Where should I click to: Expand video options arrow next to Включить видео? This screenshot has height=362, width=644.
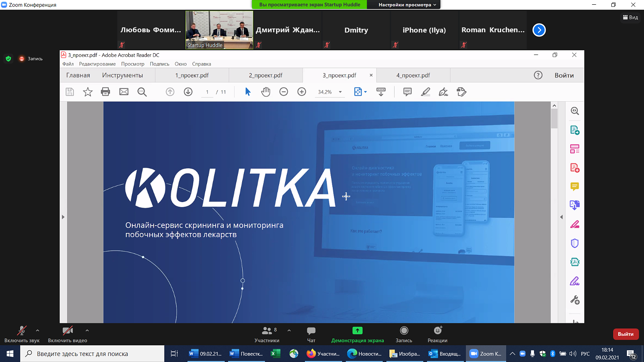(x=87, y=331)
